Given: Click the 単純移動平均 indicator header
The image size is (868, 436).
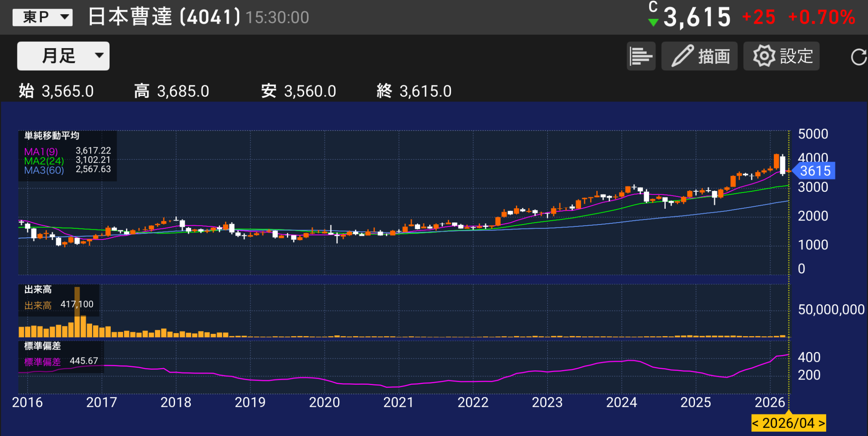Looking at the screenshot, I should pos(52,136).
